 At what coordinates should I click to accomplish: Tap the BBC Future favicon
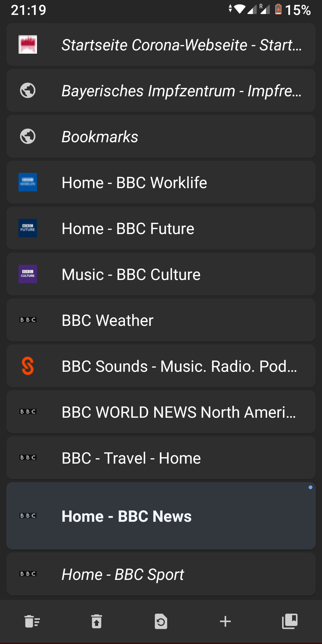point(28,228)
